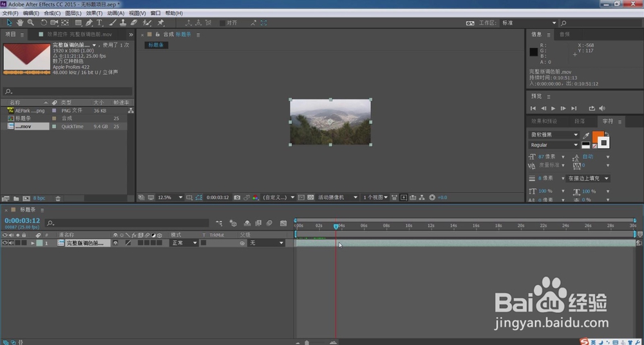644x345 pixels.
Task: Open composition mini-flowchart in timeline
Action: [x=220, y=223]
